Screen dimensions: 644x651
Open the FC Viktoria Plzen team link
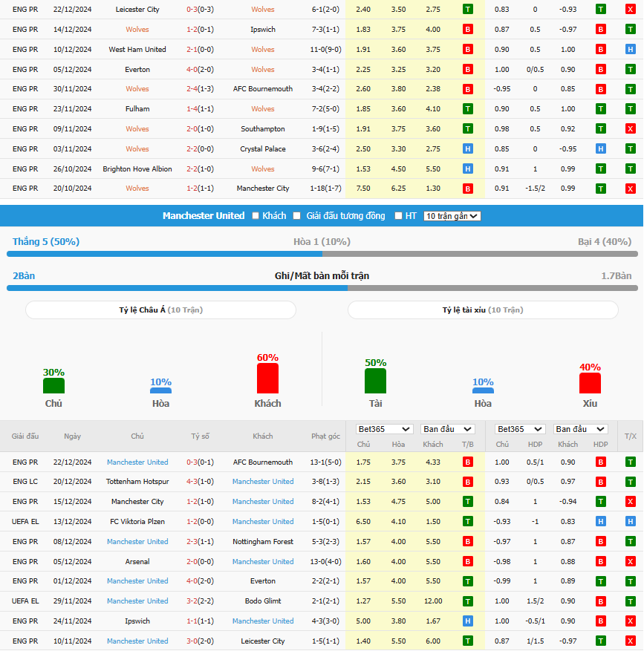tap(137, 521)
